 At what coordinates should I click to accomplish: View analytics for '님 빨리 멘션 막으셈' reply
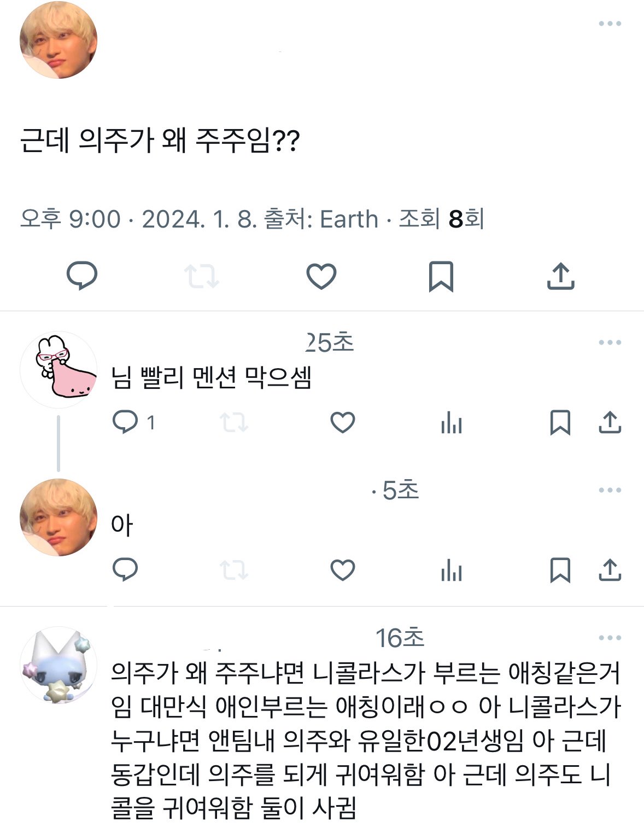click(452, 423)
